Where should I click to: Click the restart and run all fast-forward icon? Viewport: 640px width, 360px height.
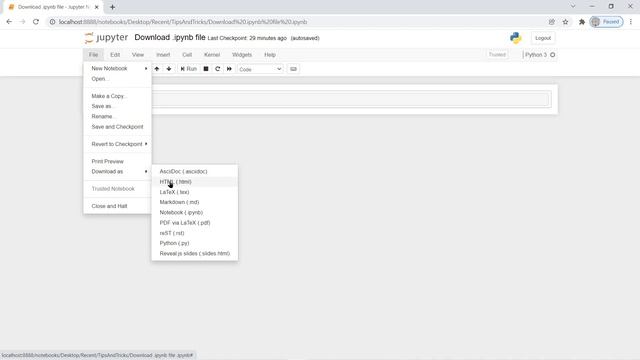pos(229,69)
